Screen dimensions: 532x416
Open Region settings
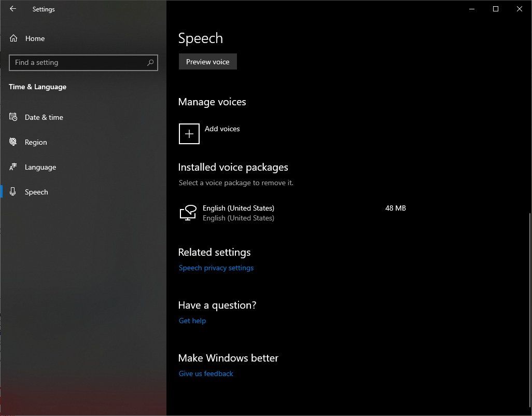pyautogui.click(x=83, y=142)
